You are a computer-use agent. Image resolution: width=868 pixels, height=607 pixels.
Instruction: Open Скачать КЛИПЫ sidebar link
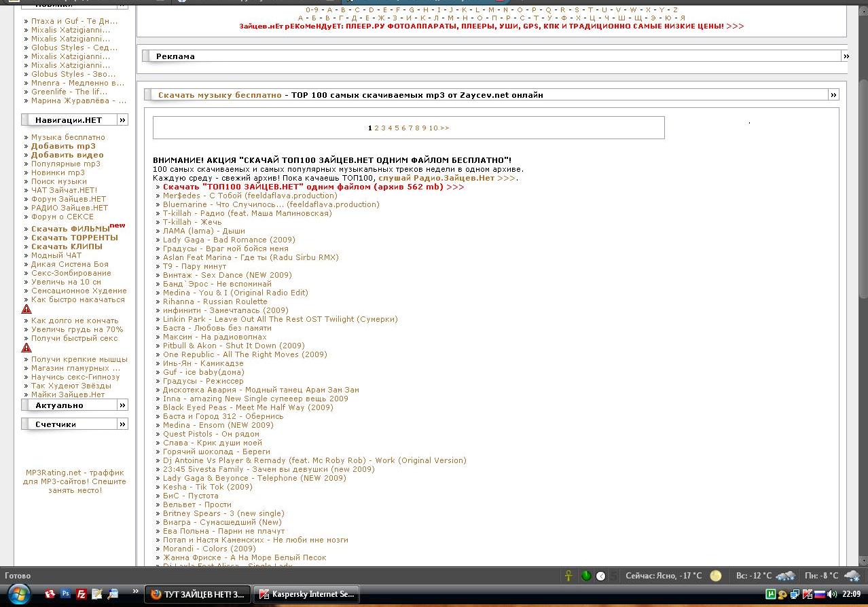pyautogui.click(x=67, y=246)
